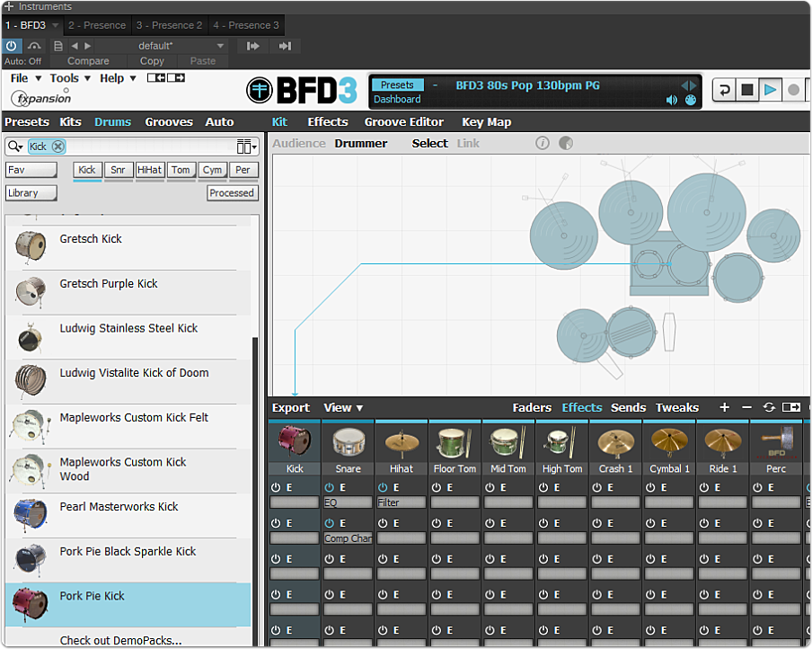This screenshot has height=649, width=812.
Task: Select the Floor Tom channel image
Action: pos(455,442)
